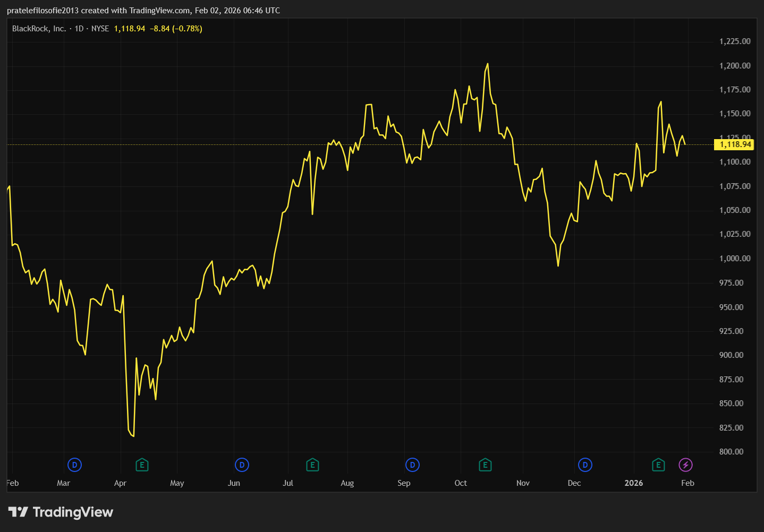Click the 1,118.94 price in the chart legend
Image resolution: width=764 pixels, height=532 pixels.
click(x=130, y=29)
